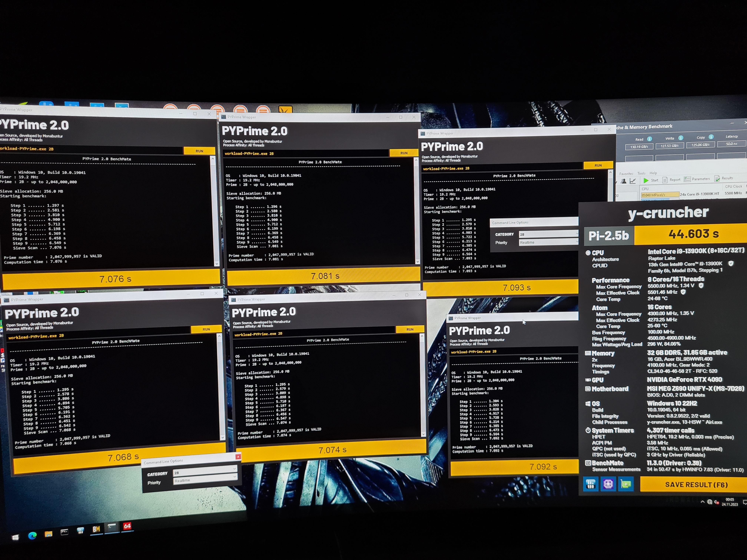Screen dimensions: 747x560
Task: Open the Report document icon
Action: [x=665, y=180]
